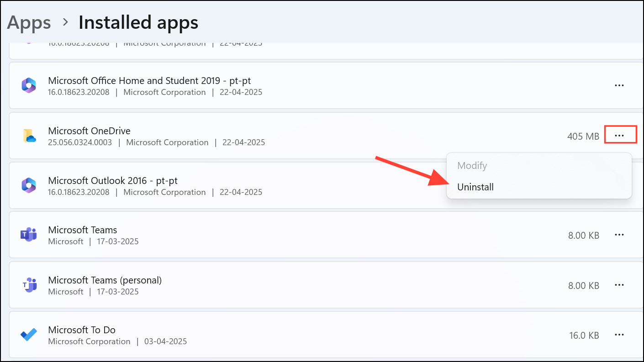Click the 16.0 KB size value
This screenshot has width=644, height=362.
(584, 335)
